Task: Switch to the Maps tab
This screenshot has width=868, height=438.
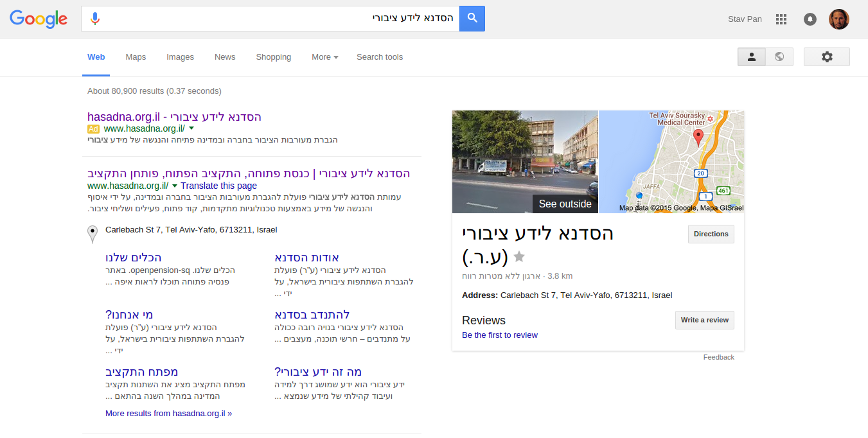Action: click(136, 57)
